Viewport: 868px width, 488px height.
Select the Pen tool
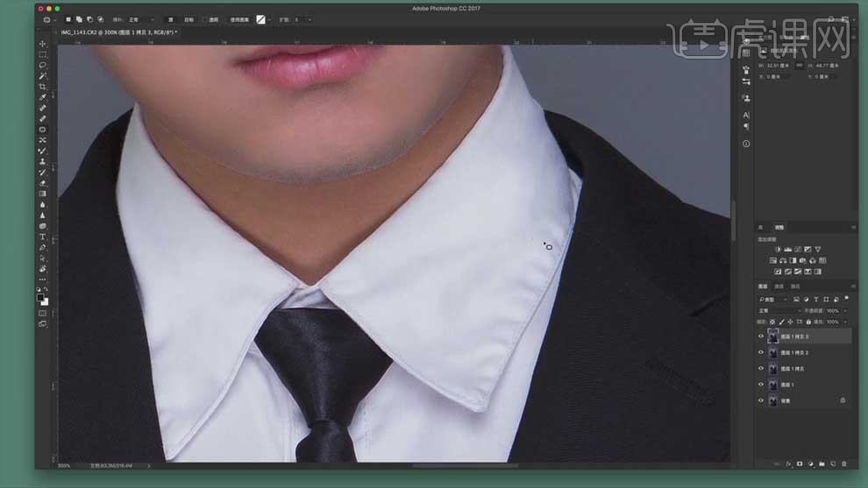[x=43, y=247]
